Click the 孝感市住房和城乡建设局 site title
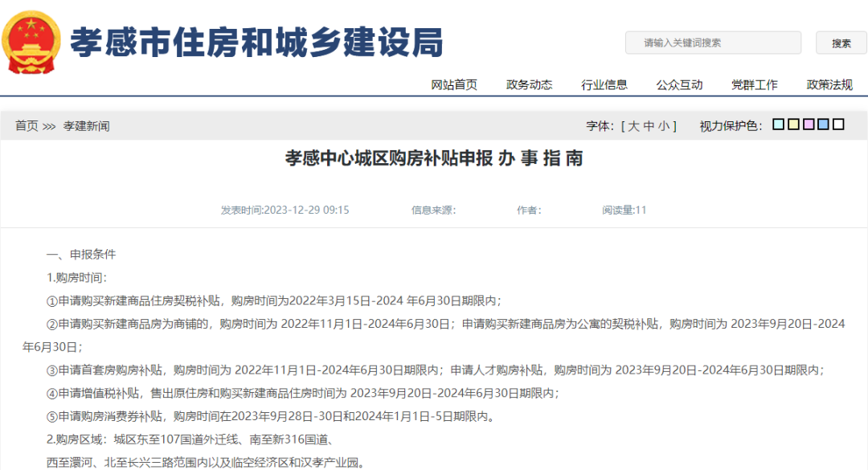This screenshot has width=868, height=470. 256,43
